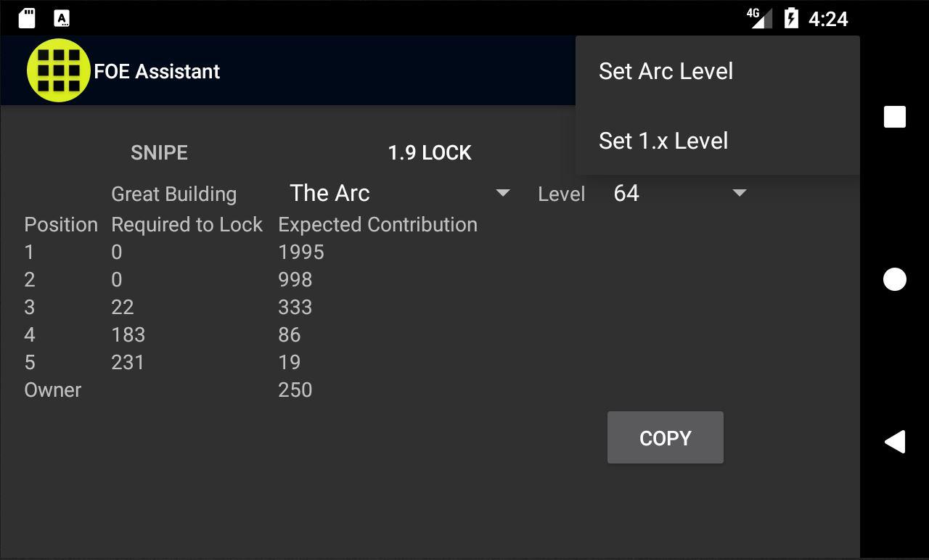This screenshot has height=560, width=929.
Task: Tap the Android home circle button
Action: point(895,279)
